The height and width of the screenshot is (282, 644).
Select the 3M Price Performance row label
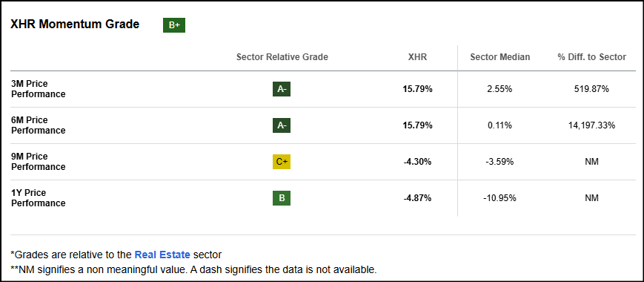click(39, 89)
